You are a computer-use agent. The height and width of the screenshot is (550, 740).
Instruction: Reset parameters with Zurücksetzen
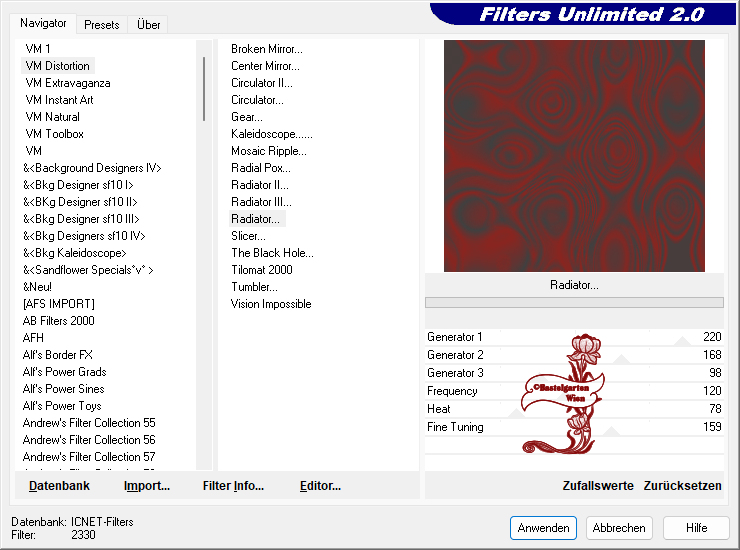(x=682, y=486)
